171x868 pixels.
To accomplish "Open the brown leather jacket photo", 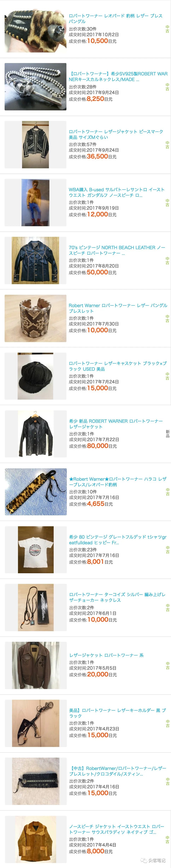I will pyautogui.click(x=35, y=665).
